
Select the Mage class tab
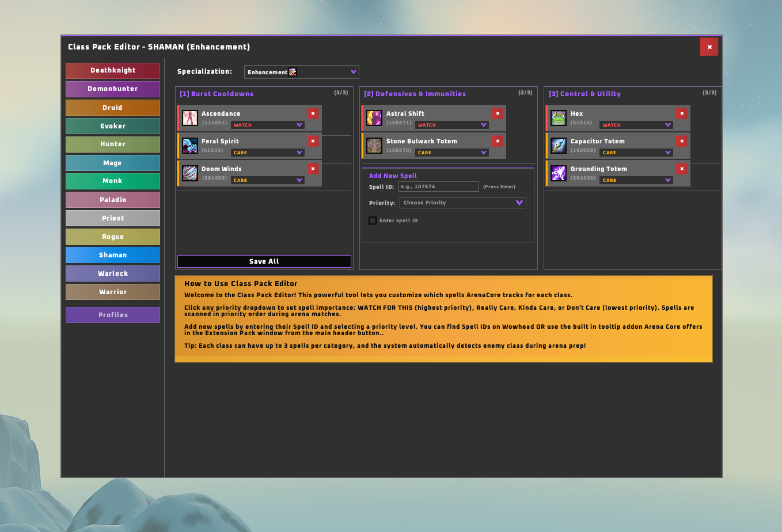point(112,163)
